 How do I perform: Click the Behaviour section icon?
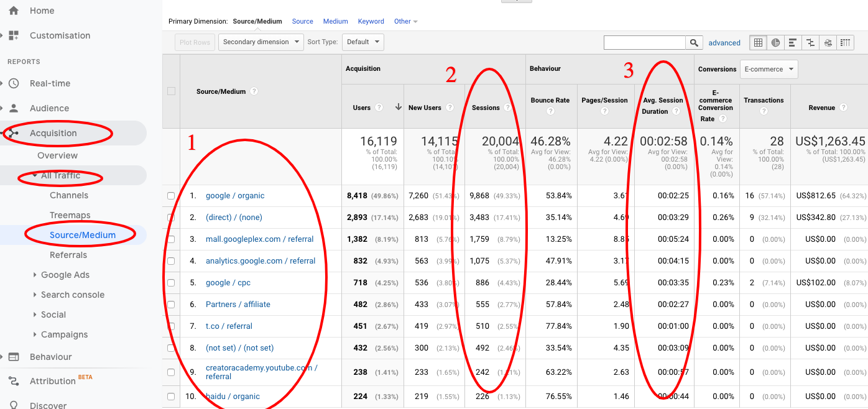14,357
